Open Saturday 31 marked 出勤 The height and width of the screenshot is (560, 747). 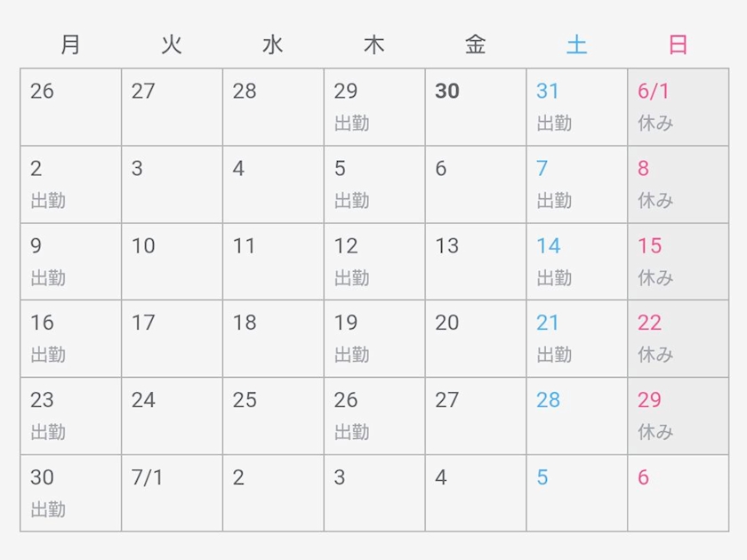[x=577, y=107]
